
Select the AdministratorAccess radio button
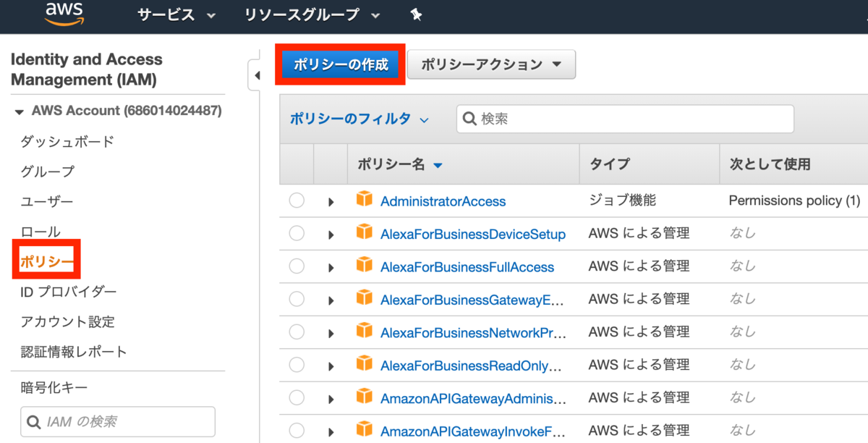click(297, 201)
